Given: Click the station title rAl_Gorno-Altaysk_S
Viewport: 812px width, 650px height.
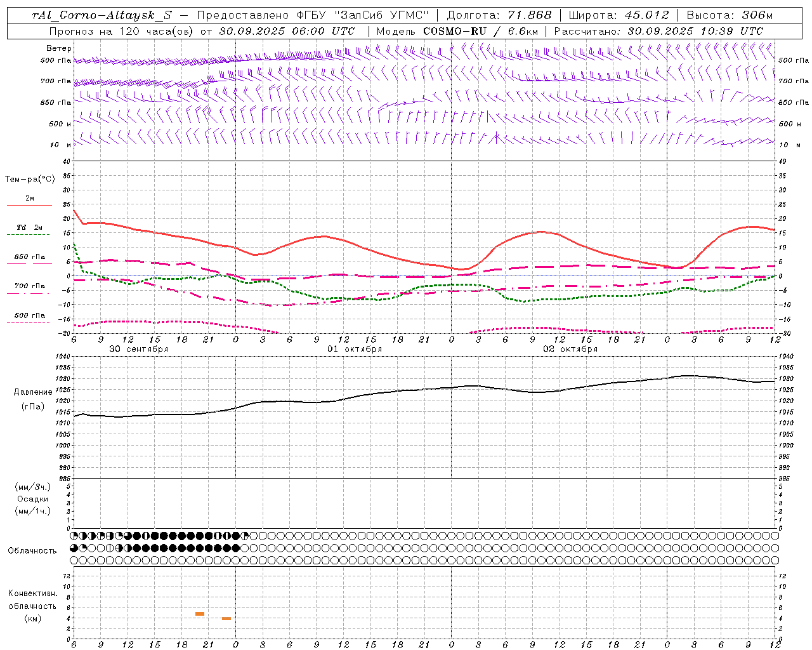Looking at the screenshot, I should (102, 15).
